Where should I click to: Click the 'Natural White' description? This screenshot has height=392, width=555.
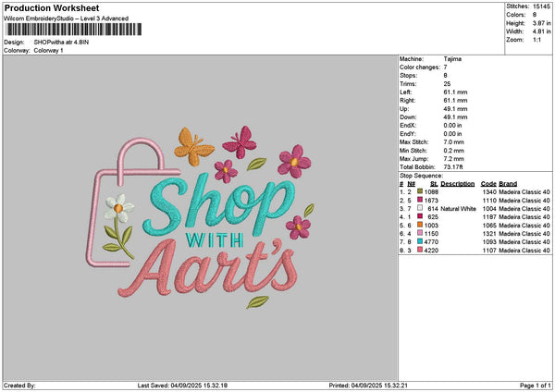[458, 209]
